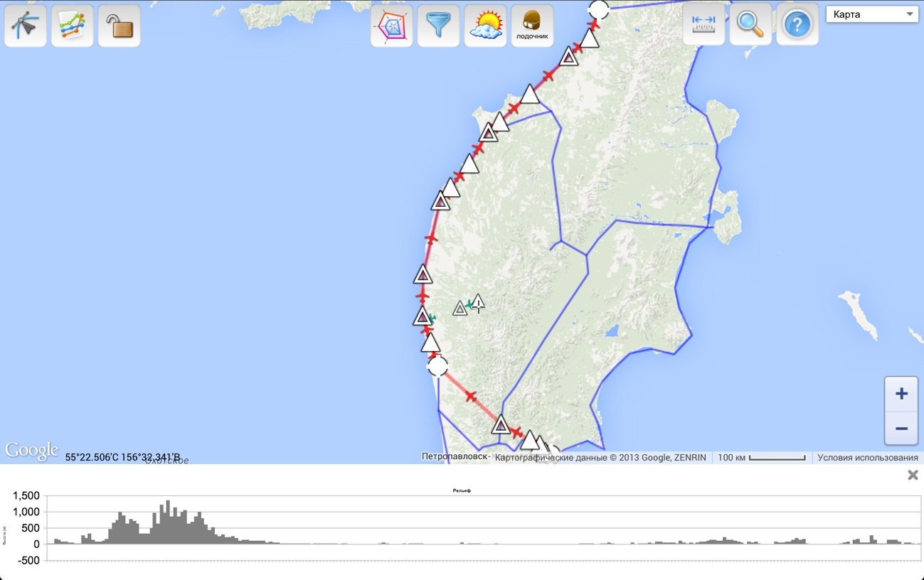Click the white circle waypoint on west coast

[438, 366]
